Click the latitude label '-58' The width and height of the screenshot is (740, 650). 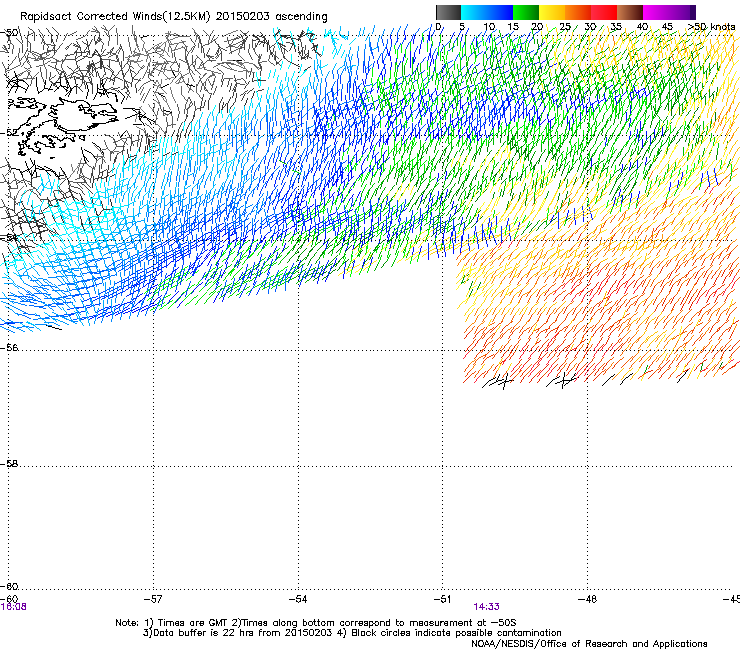point(9,464)
